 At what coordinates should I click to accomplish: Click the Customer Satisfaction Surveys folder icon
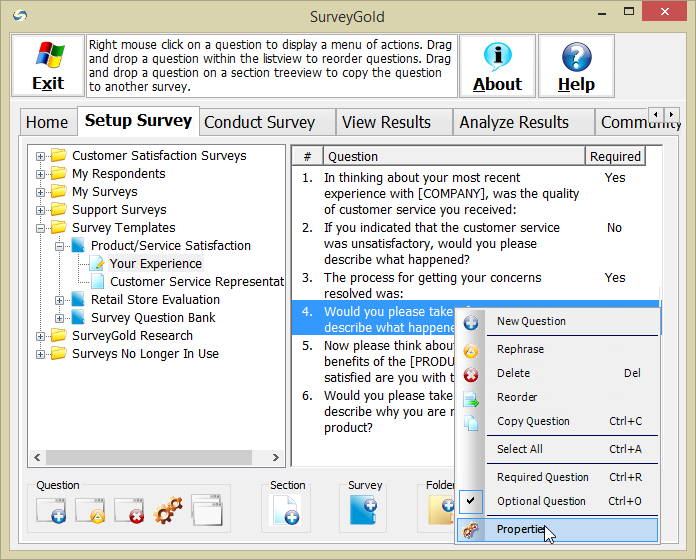coord(59,155)
